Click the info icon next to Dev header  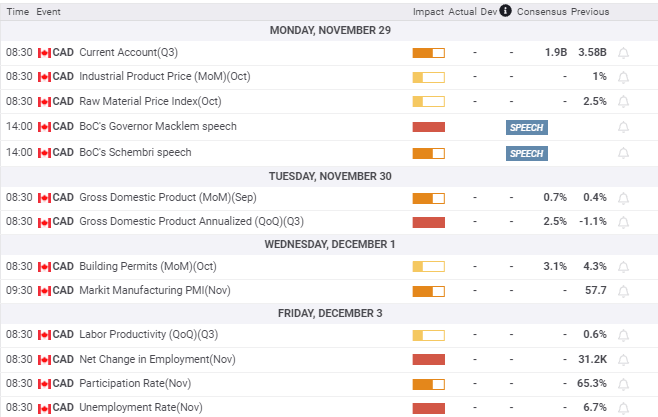[x=506, y=11]
